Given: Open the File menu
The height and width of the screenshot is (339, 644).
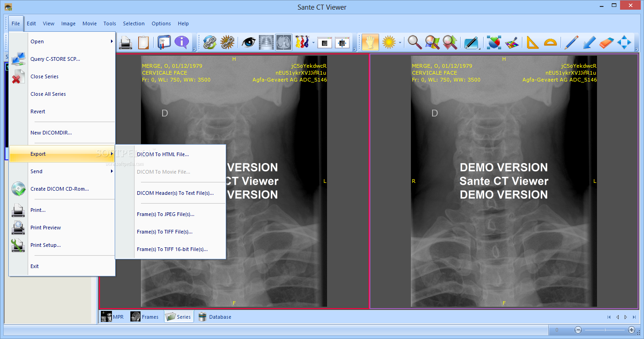Looking at the screenshot, I should pos(16,23).
